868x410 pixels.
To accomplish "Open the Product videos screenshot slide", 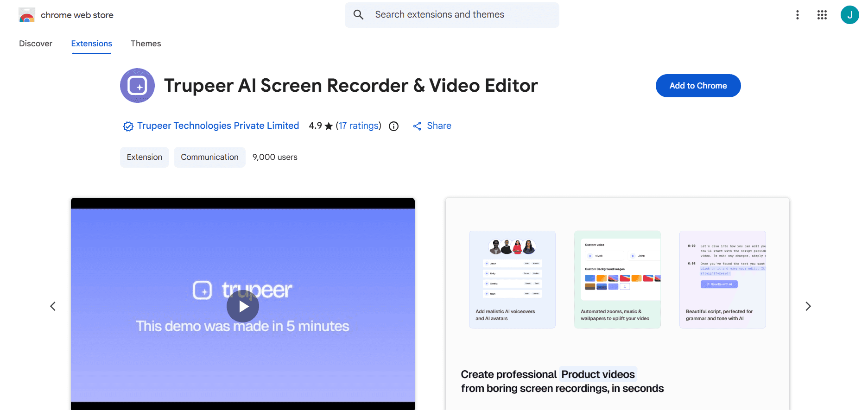I will point(617,304).
